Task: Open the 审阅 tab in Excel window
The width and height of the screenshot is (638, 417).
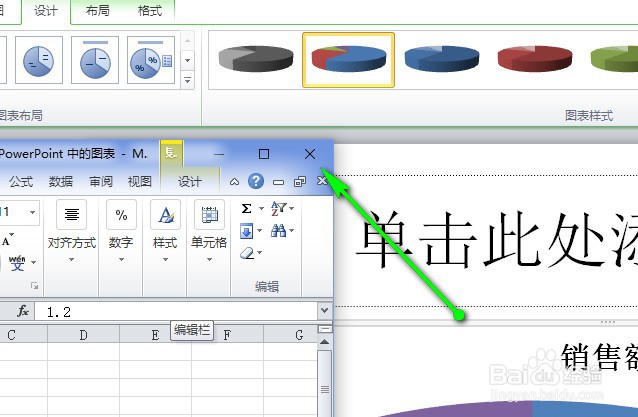Action: click(101, 181)
